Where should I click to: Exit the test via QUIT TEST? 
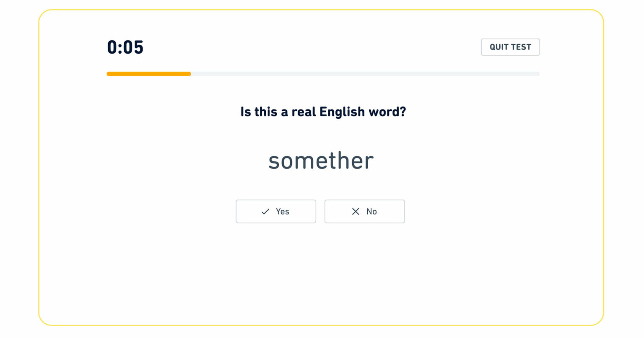[x=510, y=47]
